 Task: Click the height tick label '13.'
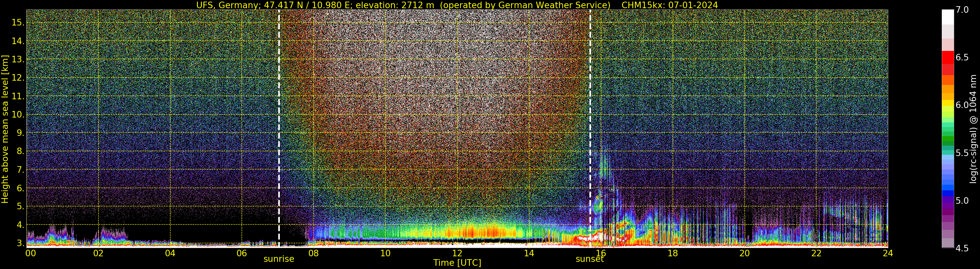18,59
